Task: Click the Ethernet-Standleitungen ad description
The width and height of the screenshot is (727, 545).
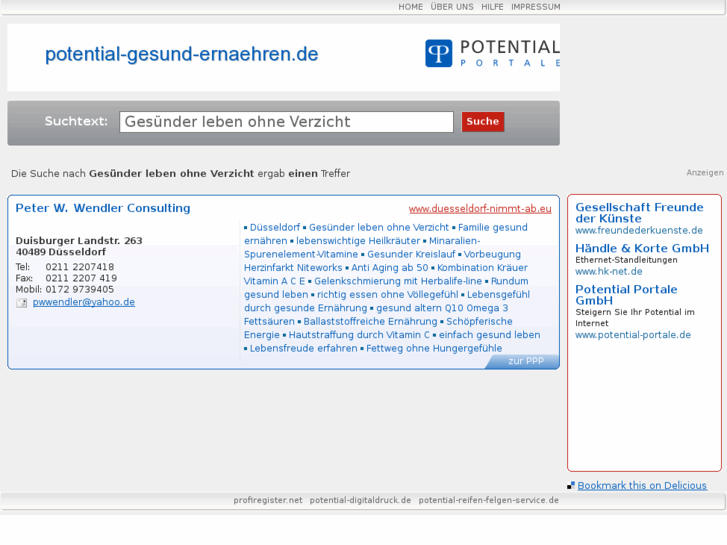Action: coord(626,260)
